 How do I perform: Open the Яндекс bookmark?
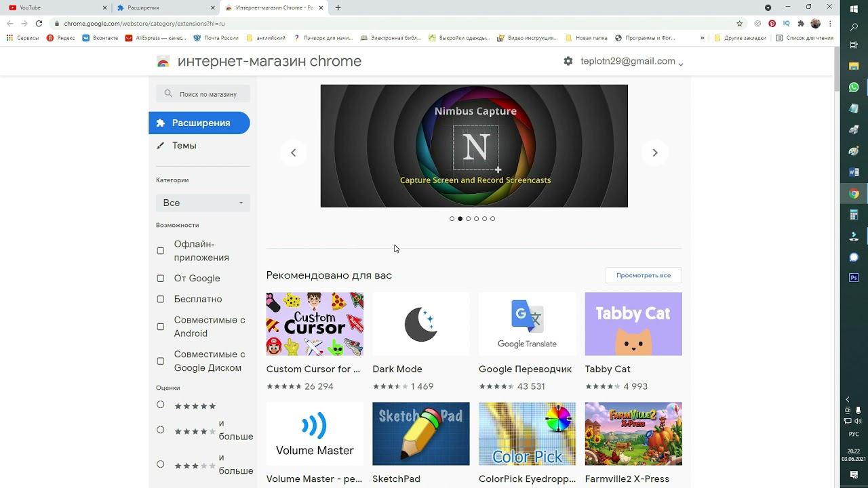pyautogui.click(x=60, y=38)
